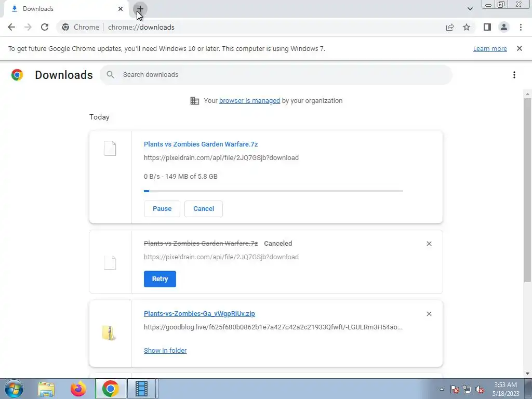This screenshot has height=399, width=532.
Task: Remove the canceled download from list
Action: [429, 244]
